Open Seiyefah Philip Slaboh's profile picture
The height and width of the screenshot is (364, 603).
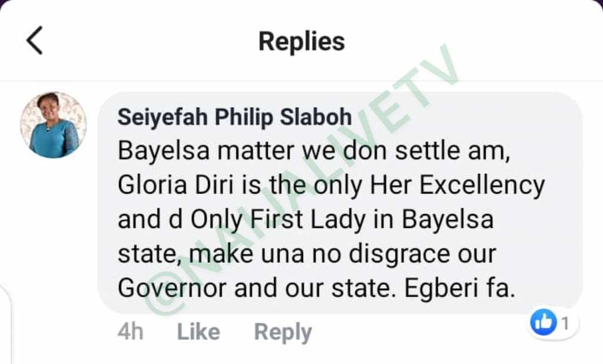(53, 125)
